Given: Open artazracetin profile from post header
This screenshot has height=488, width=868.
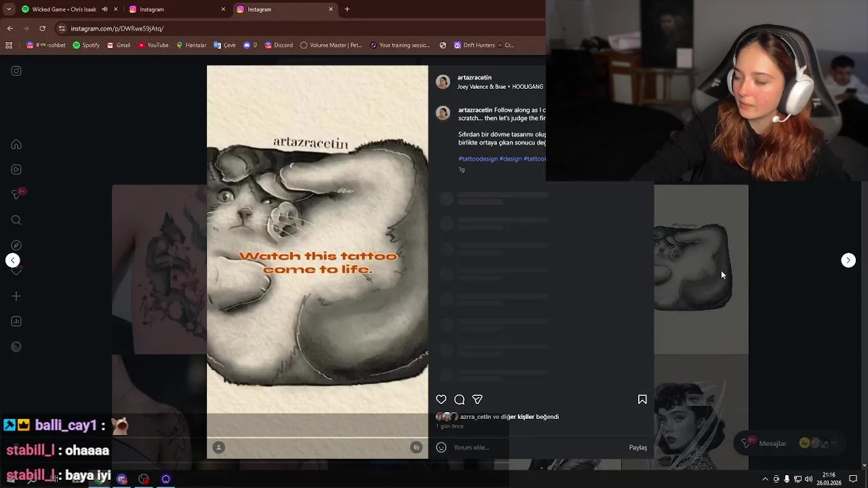Looking at the screenshot, I should 474,77.
